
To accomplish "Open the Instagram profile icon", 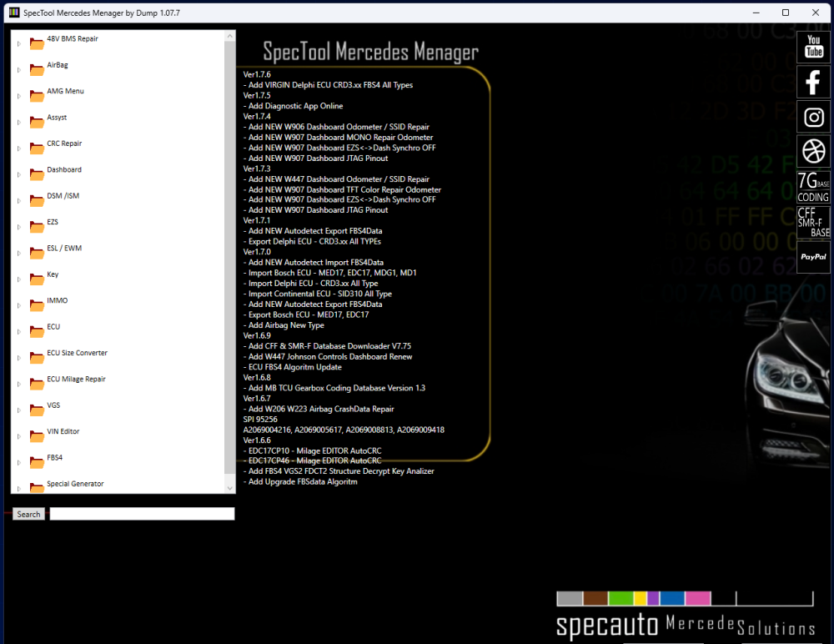I will 813,117.
